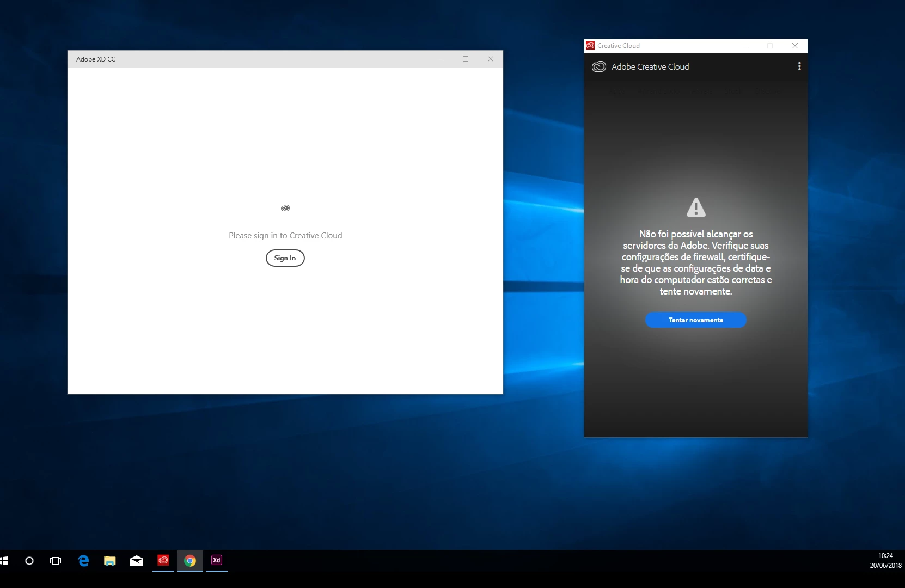The height and width of the screenshot is (588, 905).
Task: Open clock and date in system tray
Action: coord(885,561)
